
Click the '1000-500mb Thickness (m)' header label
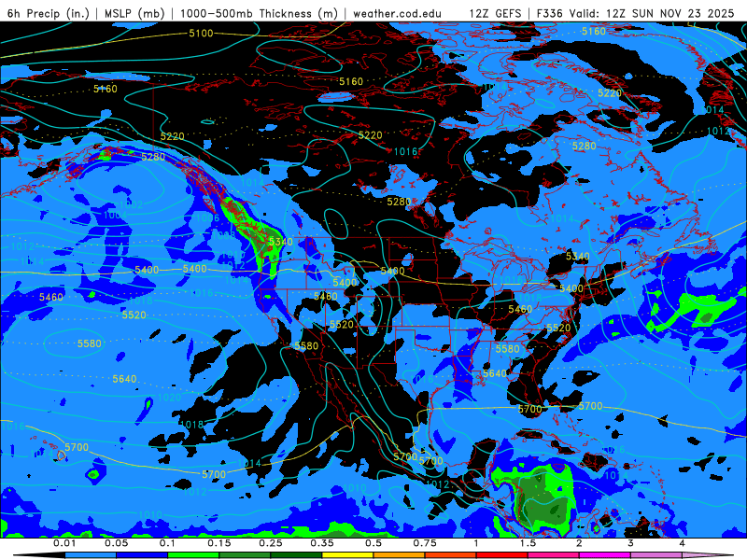tap(259, 13)
